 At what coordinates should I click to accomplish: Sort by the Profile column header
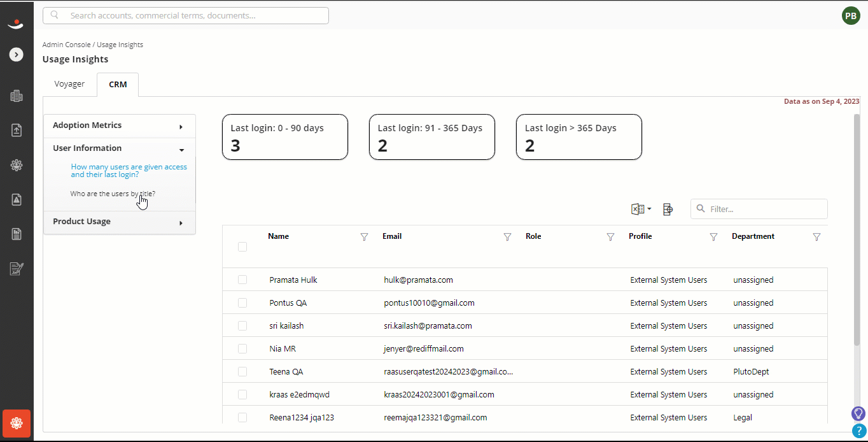point(640,236)
